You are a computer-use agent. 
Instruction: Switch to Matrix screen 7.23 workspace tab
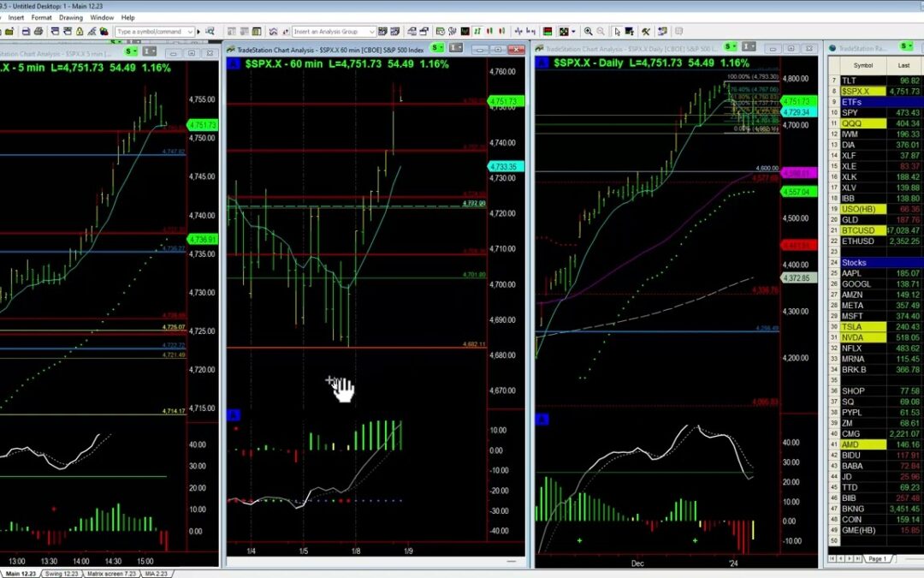click(111, 573)
